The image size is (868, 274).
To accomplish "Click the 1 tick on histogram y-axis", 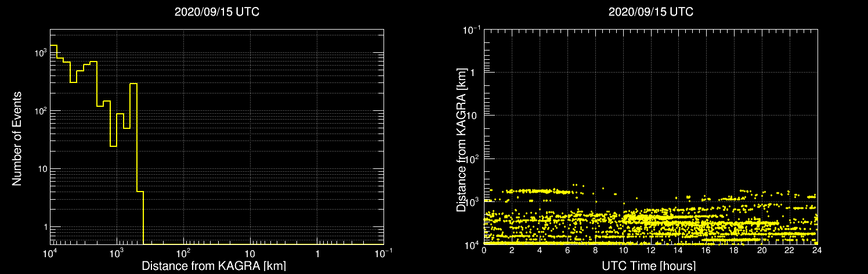I will pyautogui.click(x=45, y=228).
